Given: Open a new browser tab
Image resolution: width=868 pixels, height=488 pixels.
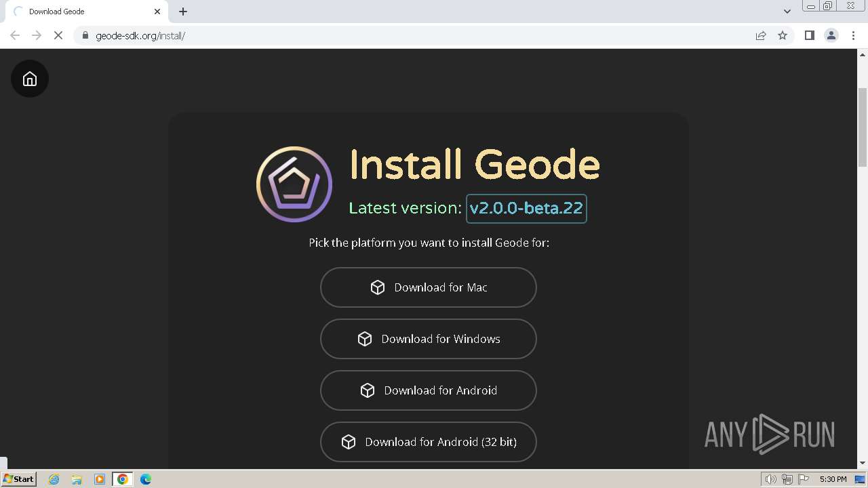Looking at the screenshot, I should coord(183,12).
